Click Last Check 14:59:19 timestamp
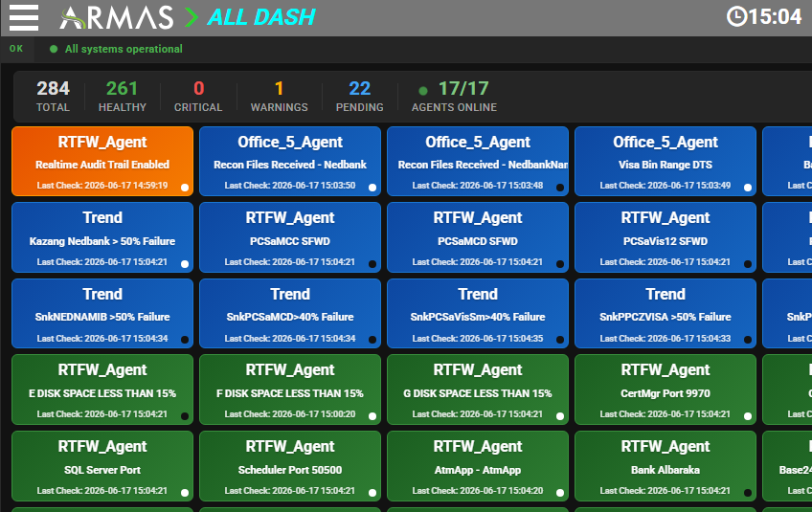 pos(102,186)
